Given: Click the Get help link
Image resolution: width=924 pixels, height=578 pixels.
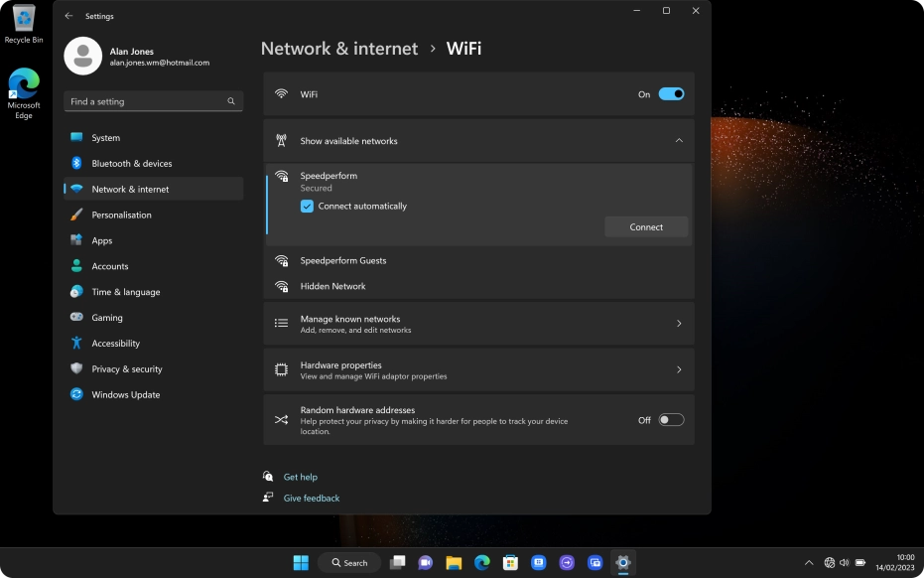Looking at the screenshot, I should pos(300,477).
